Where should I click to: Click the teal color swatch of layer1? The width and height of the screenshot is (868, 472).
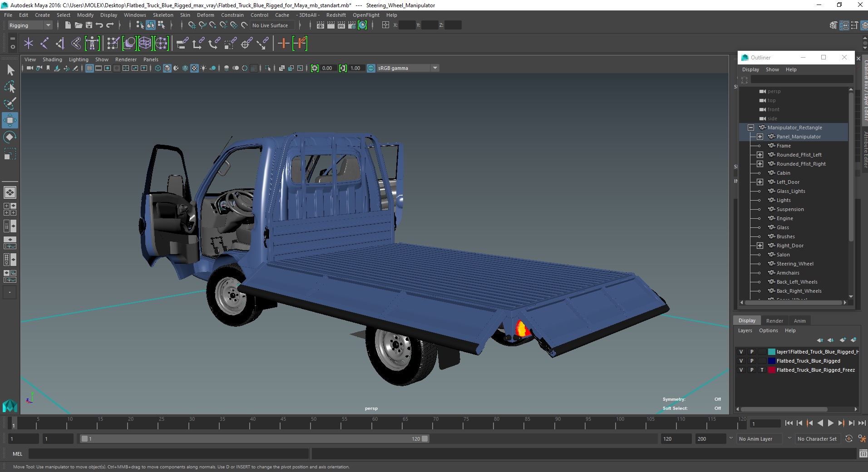tap(771, 352)
